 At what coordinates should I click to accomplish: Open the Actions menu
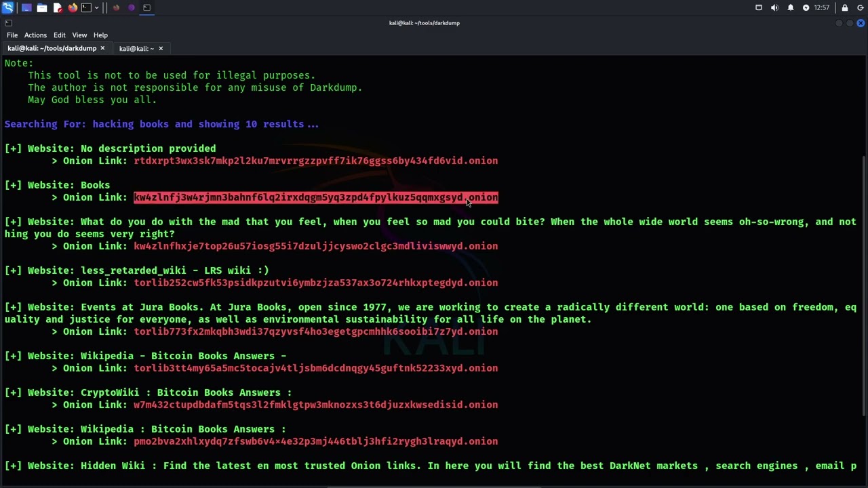click(x=35, y=35)
